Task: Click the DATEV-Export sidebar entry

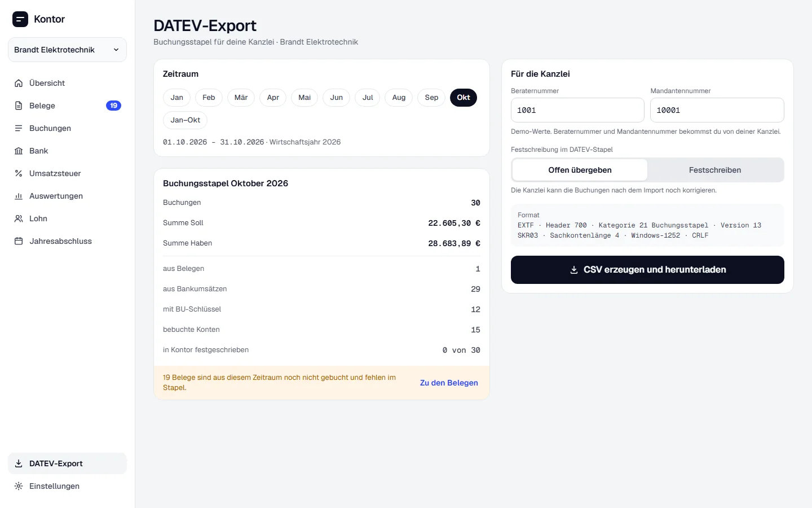Action: 67,463
